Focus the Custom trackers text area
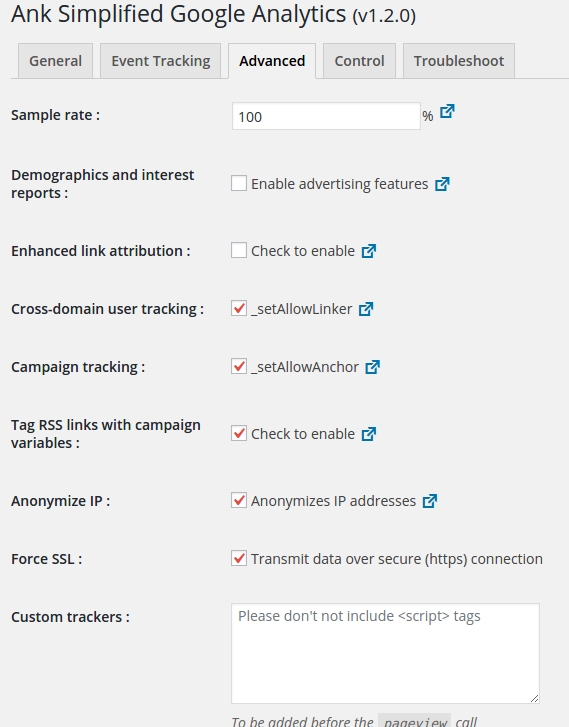The image size is (569, 727). pyautogui.click(x=385, y=653)
